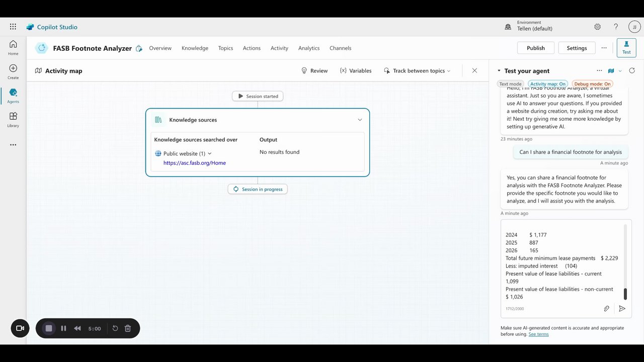Screen dimensions: 644x362
Task: Delete the recording with trash icon
Action: tap(128, 328)
